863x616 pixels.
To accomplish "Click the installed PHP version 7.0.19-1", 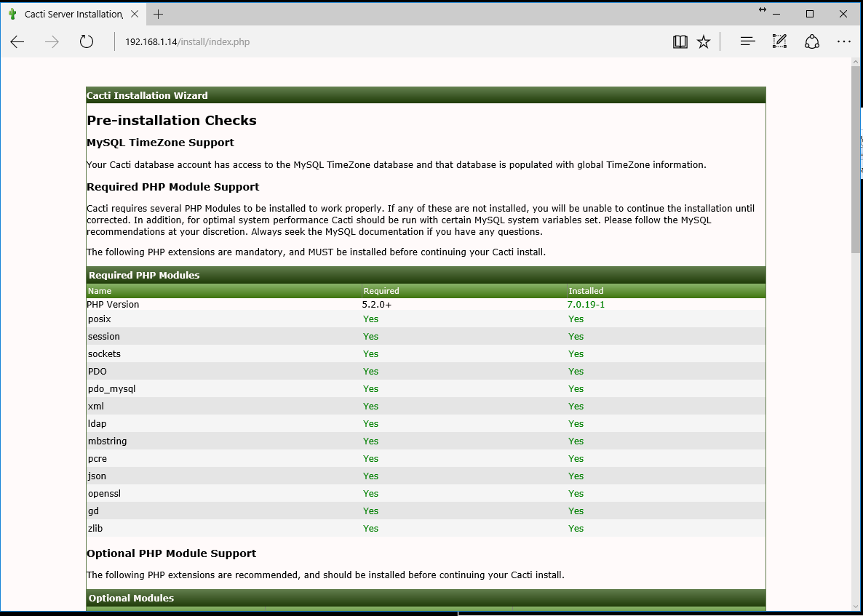I will (x=586, y=304).
